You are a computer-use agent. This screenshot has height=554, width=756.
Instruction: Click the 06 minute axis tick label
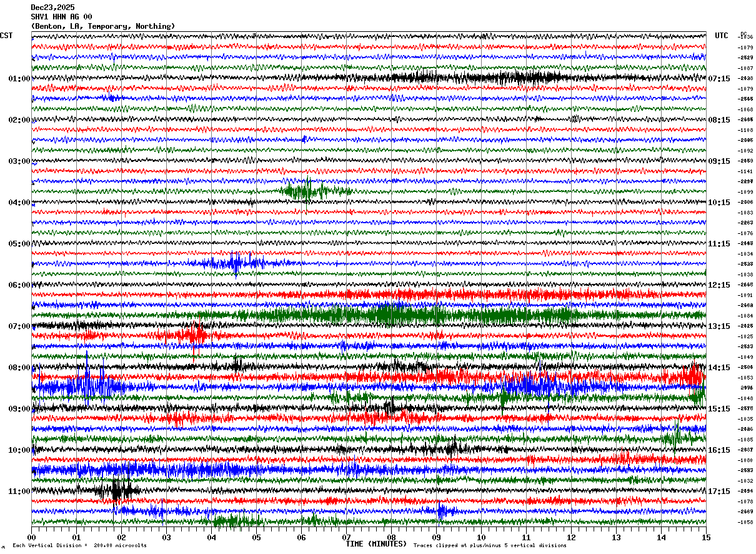[301, 537]
